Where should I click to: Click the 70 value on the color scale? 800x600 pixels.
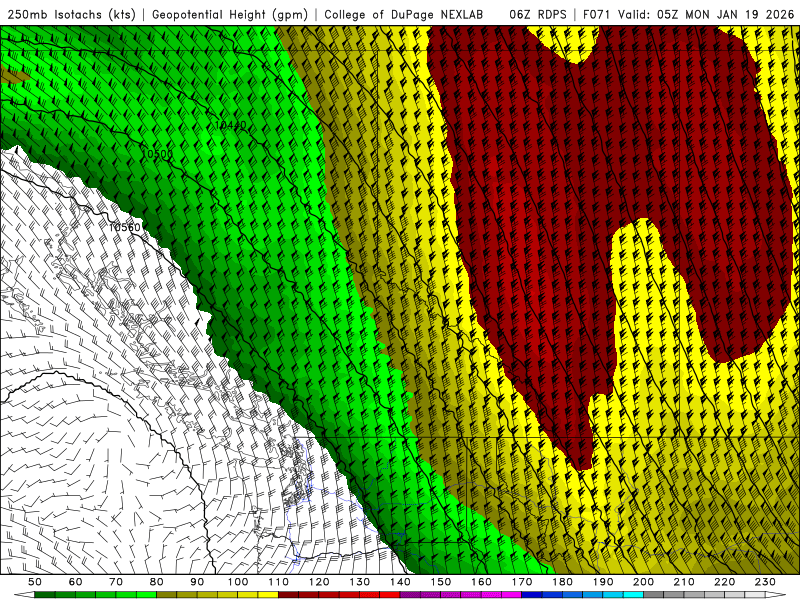click(x=116, y=582)
